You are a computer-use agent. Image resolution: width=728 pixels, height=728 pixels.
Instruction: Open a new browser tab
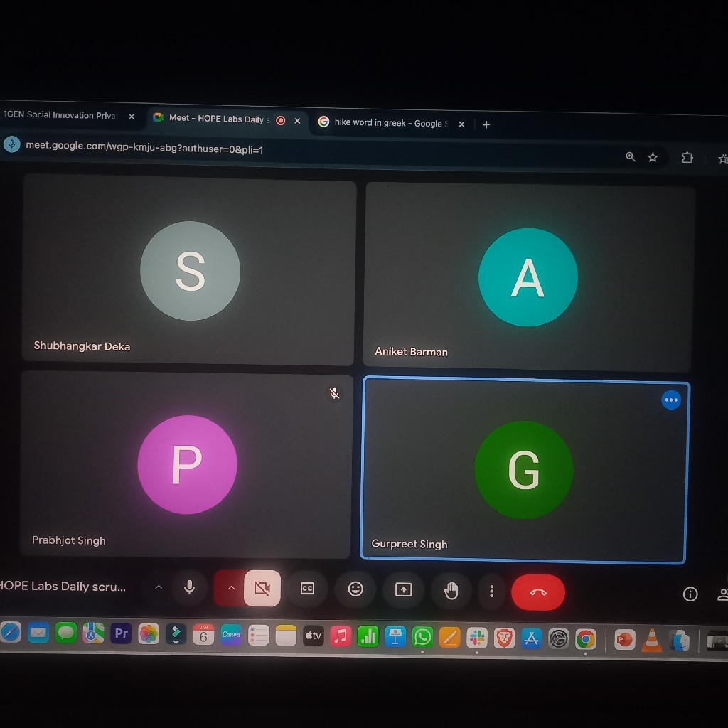(486, 124)
